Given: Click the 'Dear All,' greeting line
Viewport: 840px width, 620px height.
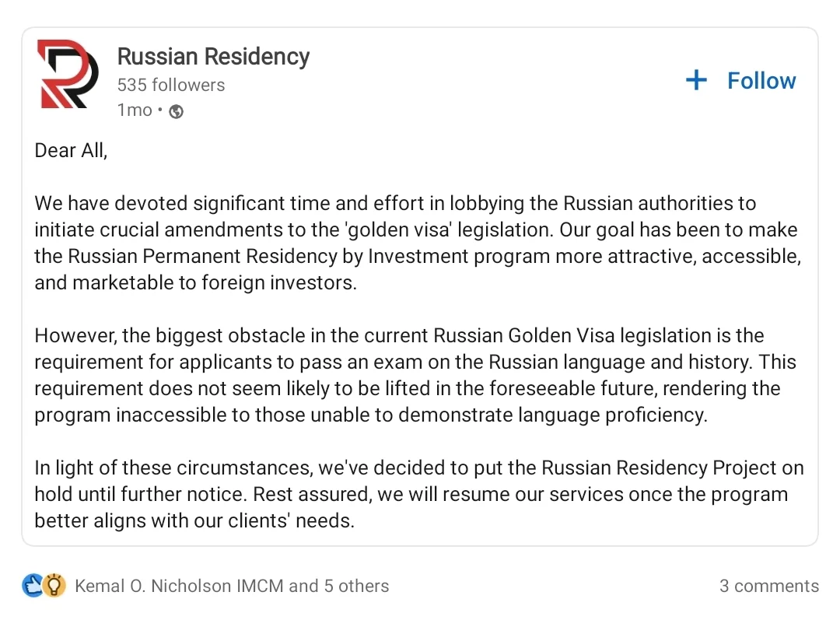Looking at the screenshot, I should tap(71, 150).
